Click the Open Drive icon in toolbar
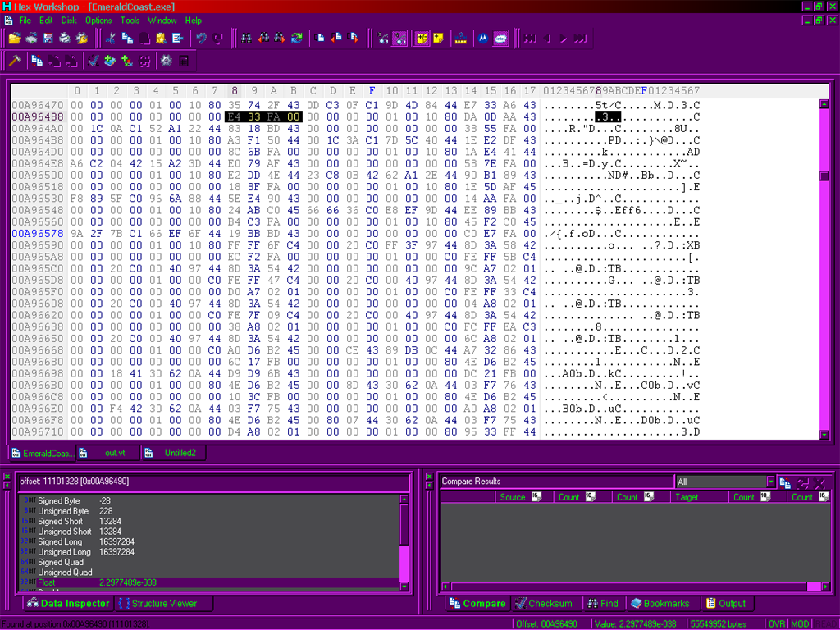 pos(32,38)
